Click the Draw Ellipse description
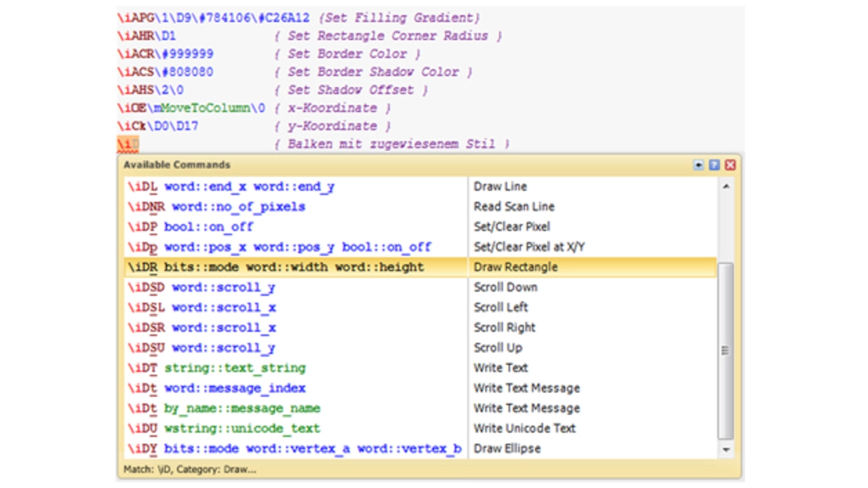Image resolution: width=868 pixels, height=488 pixels. 507,449
